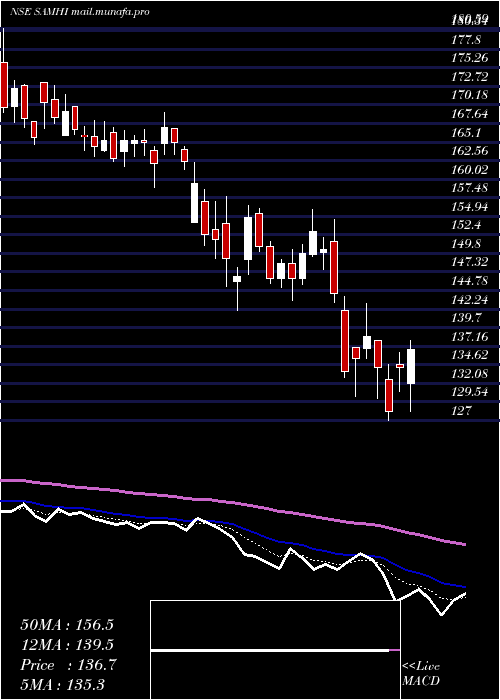The width and height of the screenshot is (500, 700).
Task: Click the 160.02 price axis label
Action: click(x=470, y=170)
